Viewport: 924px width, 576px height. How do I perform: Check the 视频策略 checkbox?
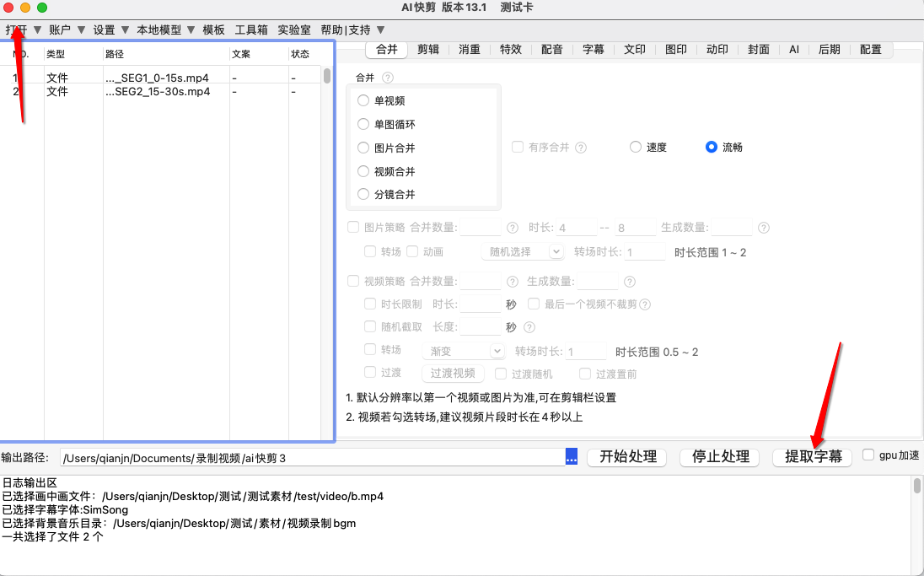[353, 281]
